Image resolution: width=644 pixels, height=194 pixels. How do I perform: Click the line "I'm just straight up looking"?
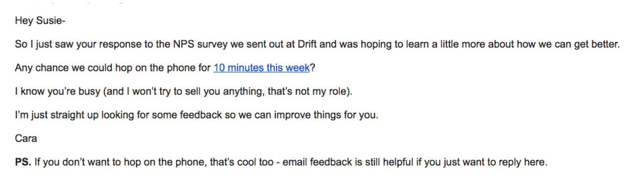click(x=197, y=115)
